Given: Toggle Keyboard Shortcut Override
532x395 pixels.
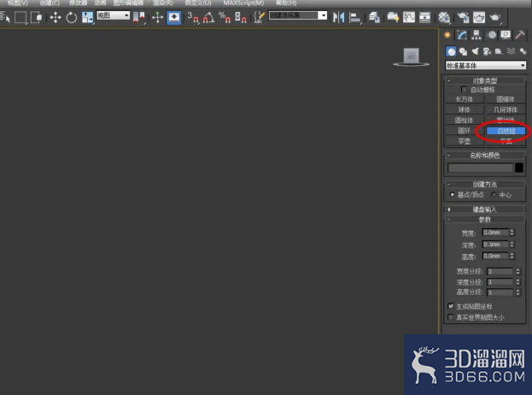Looking at the screenshot, I should pyautogui.click(x=173, y=17).
